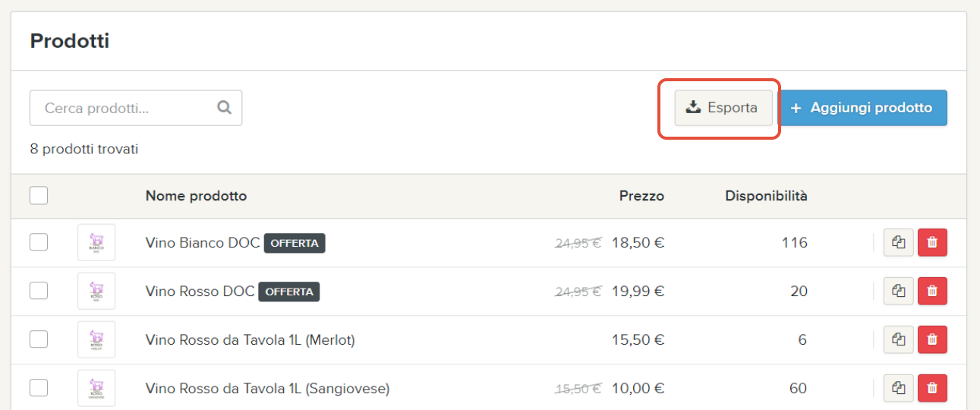980x410 pixels.
Task: Check the Vino Bianco DOC row checkbox
Action: tap(39, 242)
